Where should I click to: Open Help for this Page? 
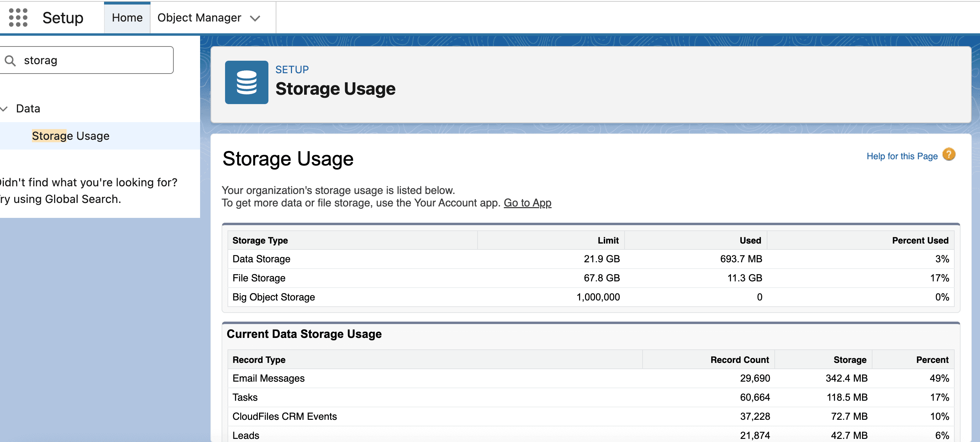tap(902, 156)
